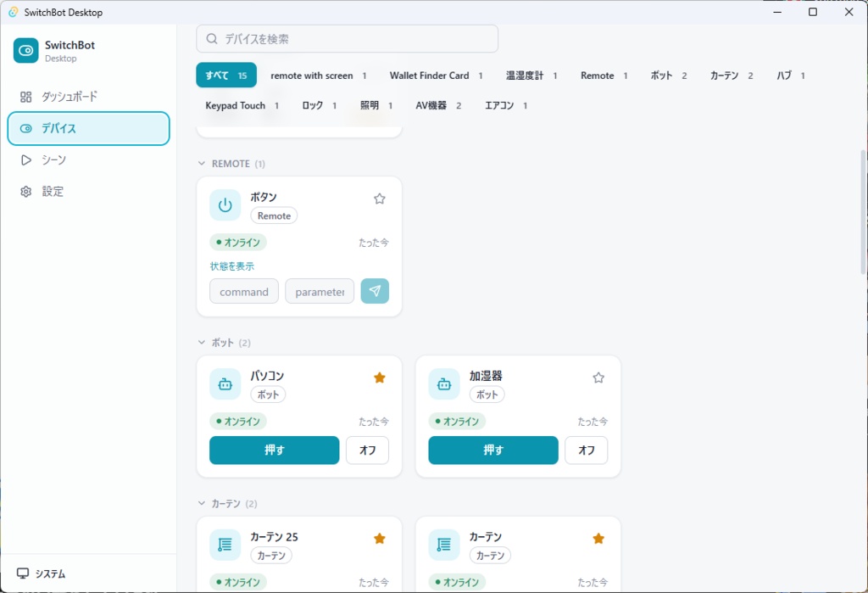Open 状態を表示 link on ボタン card
The image size is (868, 593).
pyautogui.click(x=232, y=266)
